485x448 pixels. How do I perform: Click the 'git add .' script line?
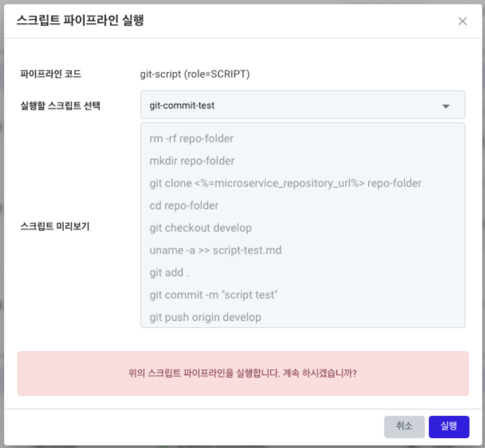tap(169, 272)
